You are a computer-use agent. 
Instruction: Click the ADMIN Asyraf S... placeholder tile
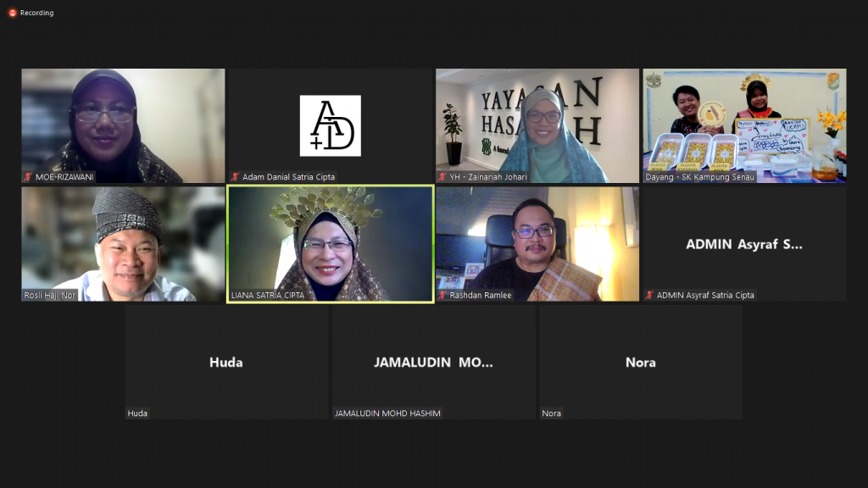(743, 244)
